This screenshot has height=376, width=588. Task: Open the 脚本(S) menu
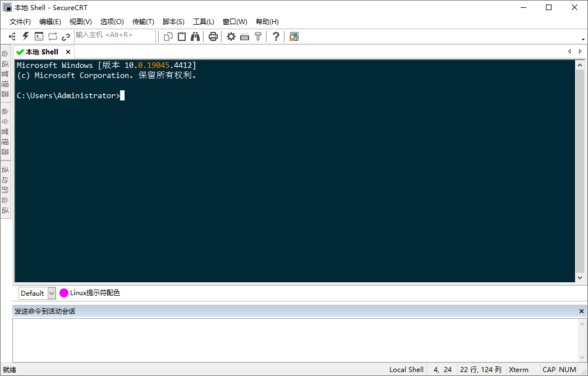pyautogui.click(x=173, y=21)
